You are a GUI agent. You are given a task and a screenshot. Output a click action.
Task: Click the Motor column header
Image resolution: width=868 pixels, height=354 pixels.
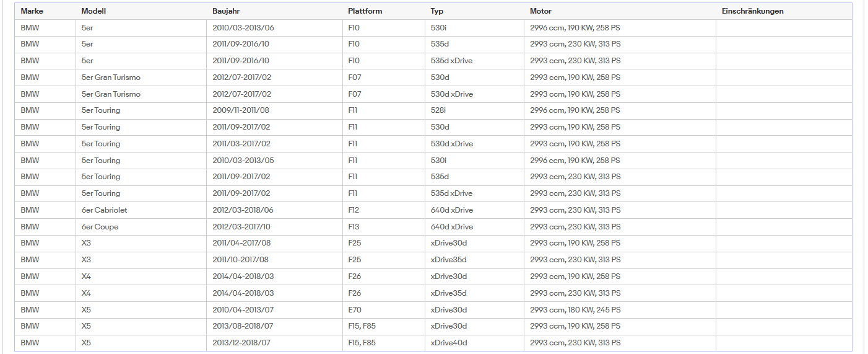(620, 11)
